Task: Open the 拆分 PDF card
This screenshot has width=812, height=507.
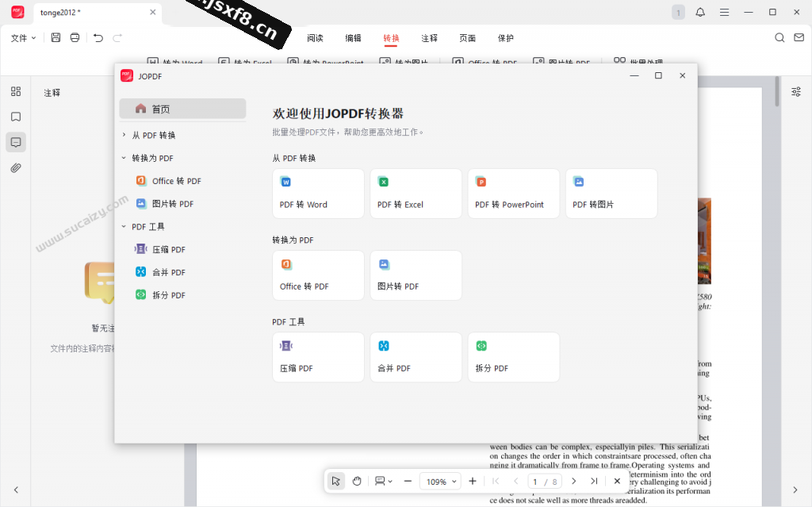Action: (x=514, y=357)
